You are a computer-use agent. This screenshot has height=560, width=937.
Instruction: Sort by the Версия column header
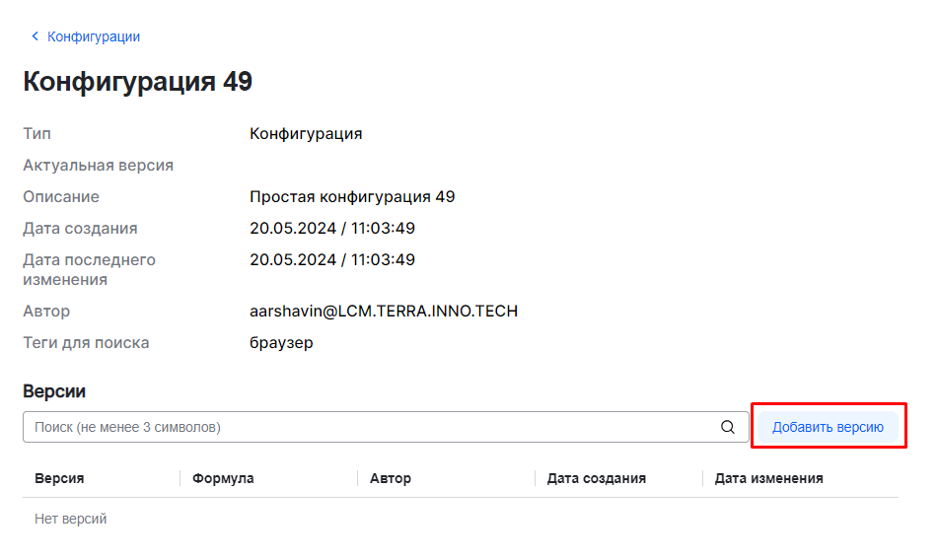pyautogui.click(x=59, y=478)
